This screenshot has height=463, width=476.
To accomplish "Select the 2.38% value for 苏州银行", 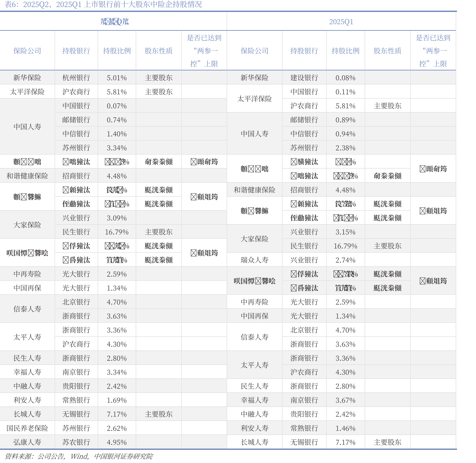I will 346,148.
